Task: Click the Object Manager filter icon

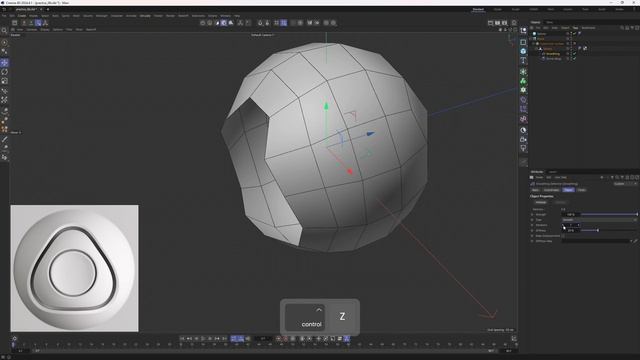Action: click(632, 28)
